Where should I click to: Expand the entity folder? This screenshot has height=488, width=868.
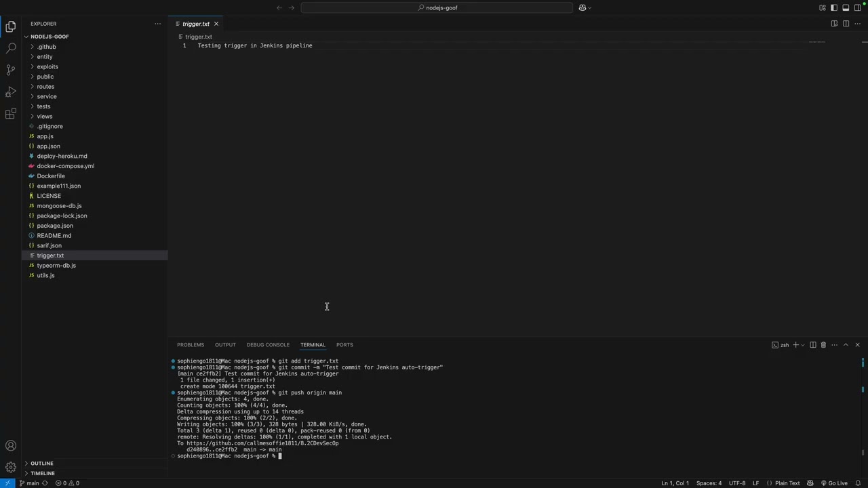tap(45, 57)
